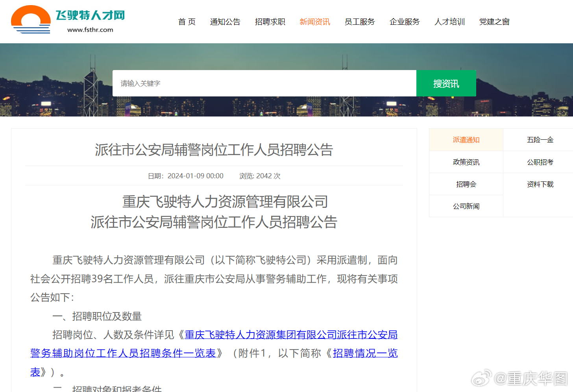Click the 飞驶特人才网 sun logo

click(31, 19)
